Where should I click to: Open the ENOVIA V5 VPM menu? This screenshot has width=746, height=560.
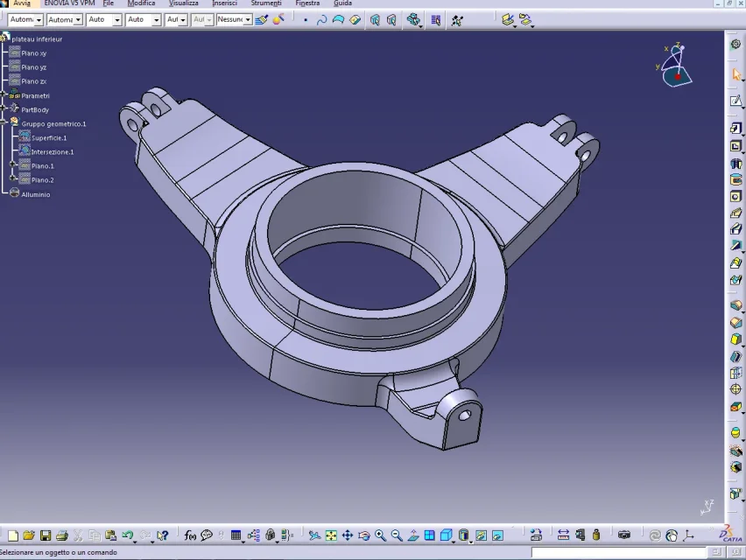click(69, 3)
